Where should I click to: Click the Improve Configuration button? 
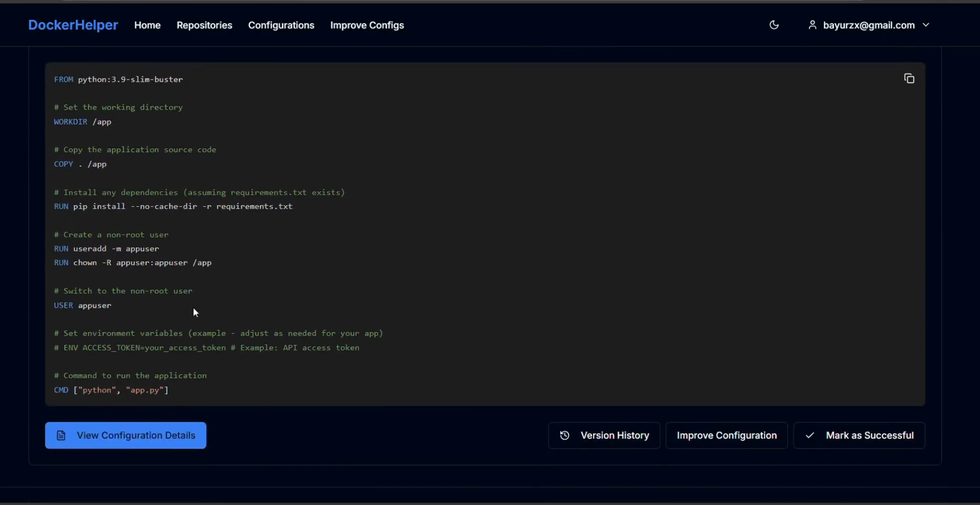726,436
